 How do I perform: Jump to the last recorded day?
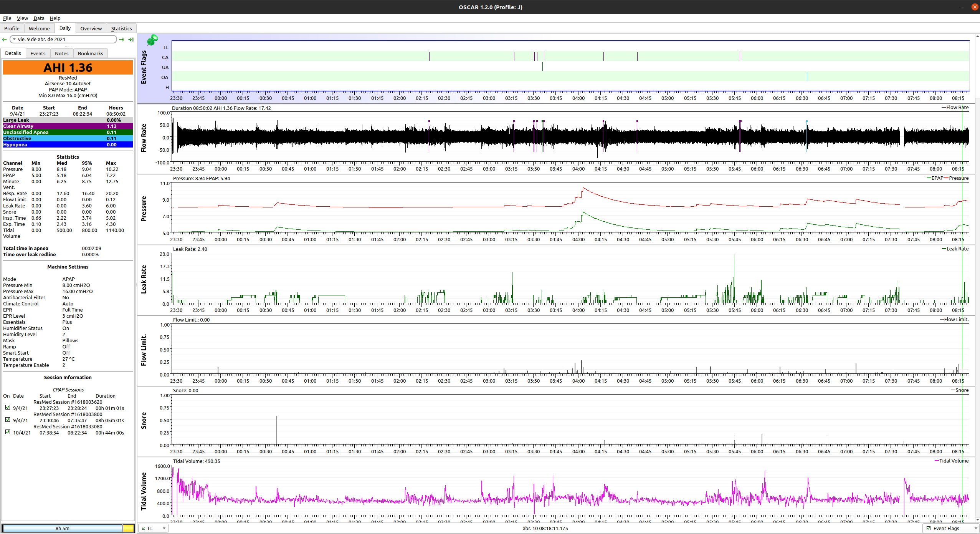click(131, 40)
